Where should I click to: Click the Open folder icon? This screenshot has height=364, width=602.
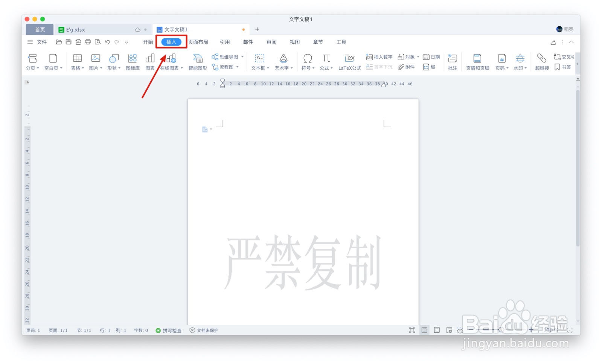pyautogui.click(x=59, y=42)
